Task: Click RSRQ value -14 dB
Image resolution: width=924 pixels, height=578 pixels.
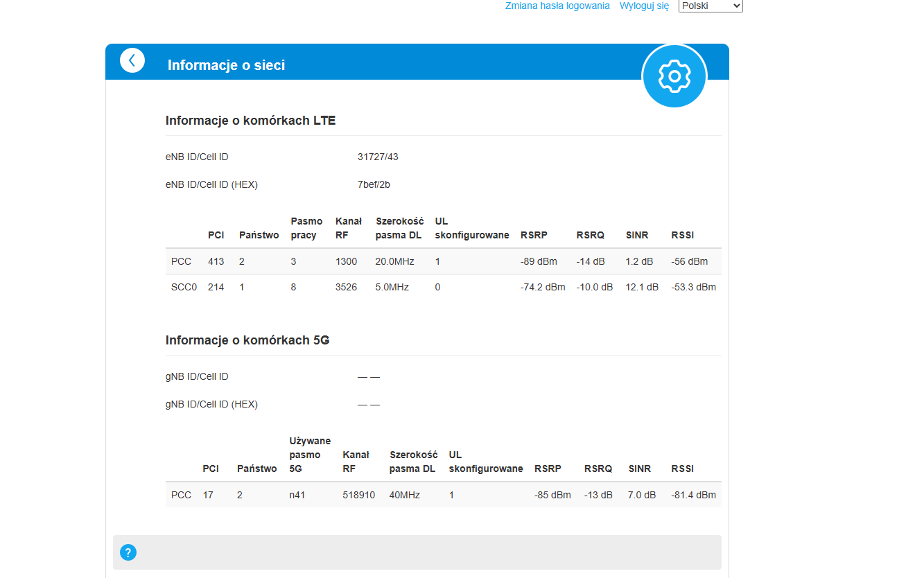Action: [591, 261]
